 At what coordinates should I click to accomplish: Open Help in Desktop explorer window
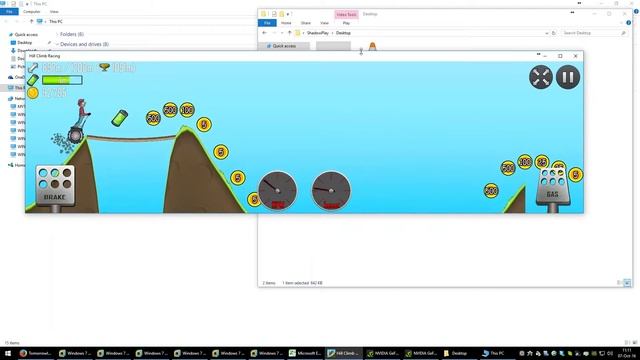[x=629, y=23]
